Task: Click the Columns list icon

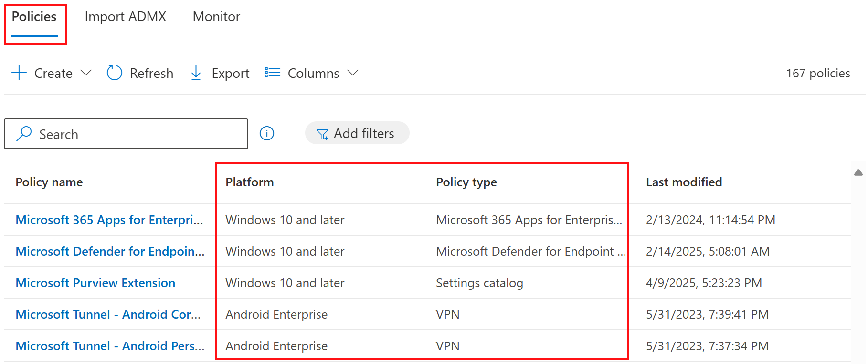Action: [273, 73]
